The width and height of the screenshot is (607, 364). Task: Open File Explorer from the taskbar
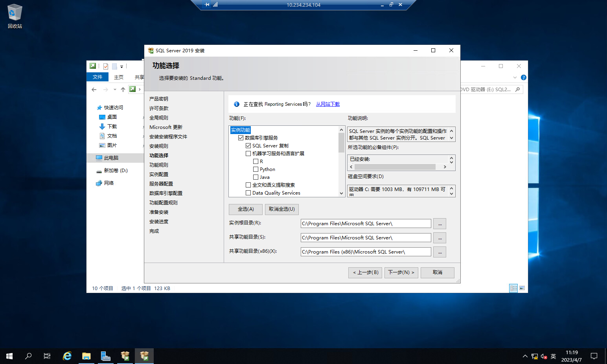point(86,356)
